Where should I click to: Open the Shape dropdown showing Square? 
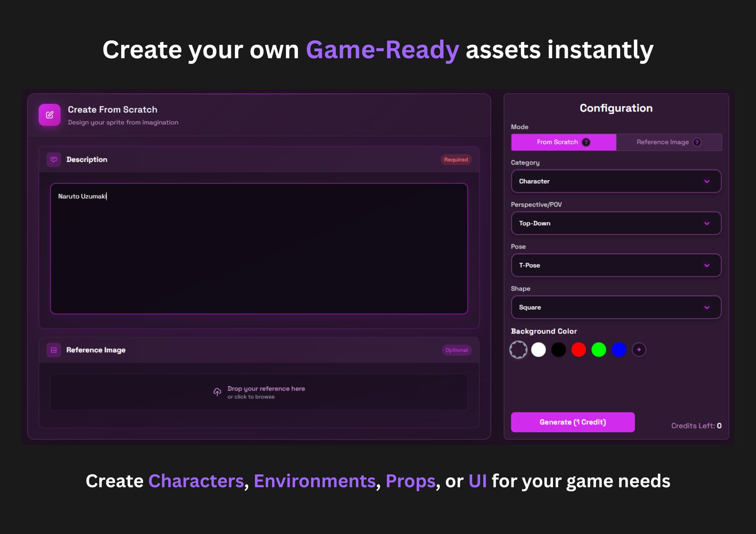point(615,307)
